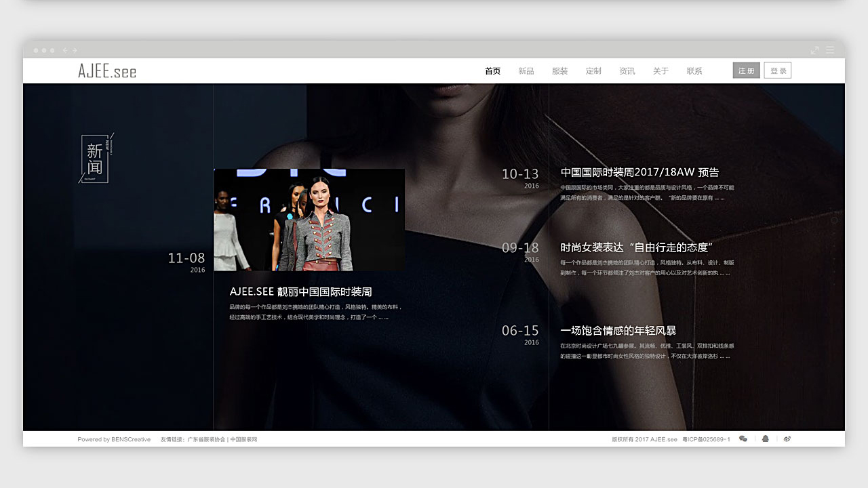This screenshot has width=868, height=488.
Task: Click the 注册 register button
Action: [x=746, y=70]
